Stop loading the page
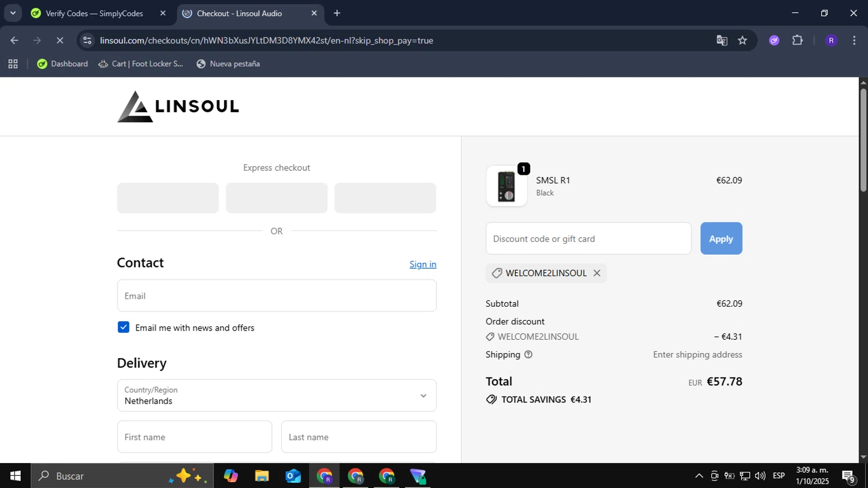Viewport: 868px width, 488px height. [x=60, y=41]
